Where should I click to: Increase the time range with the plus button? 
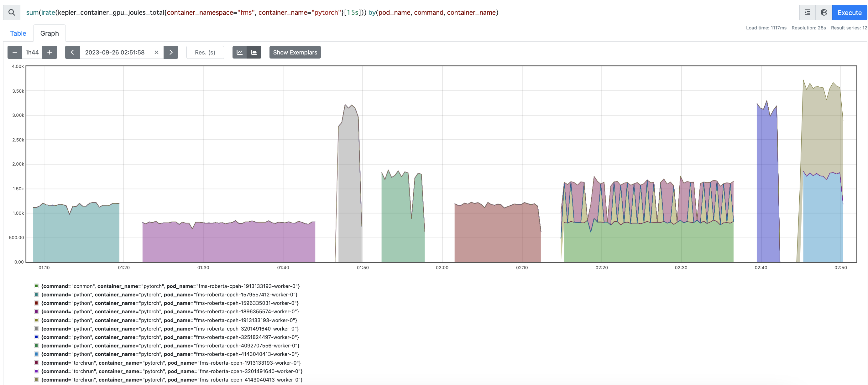click(50, 52)
